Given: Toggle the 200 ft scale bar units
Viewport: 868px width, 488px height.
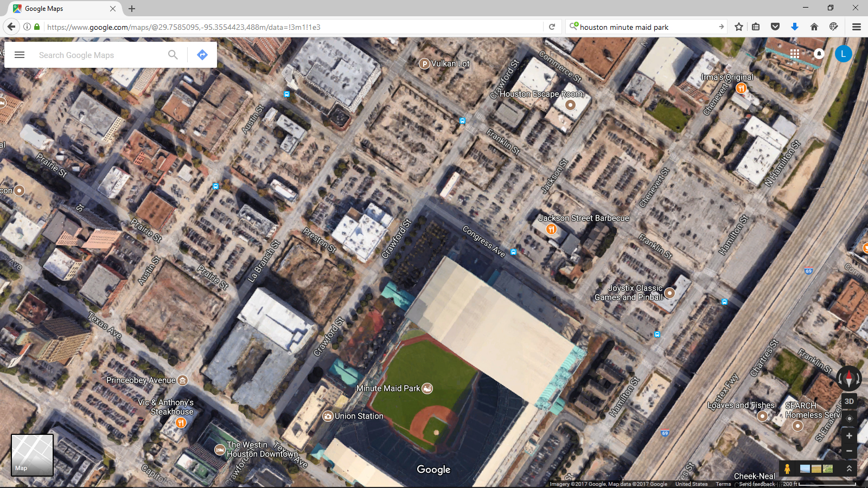Looking at the screenshot, I should [819, 484].
